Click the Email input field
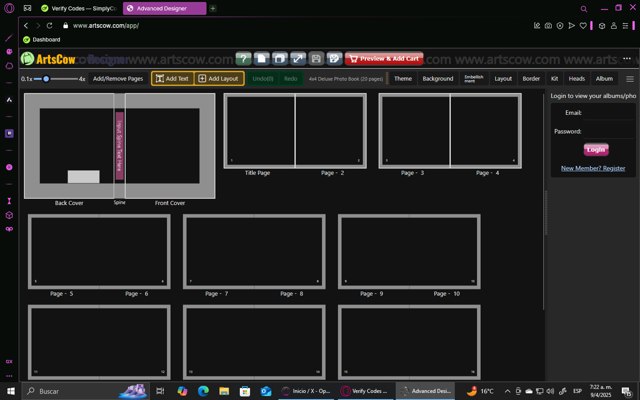This screenshot has height=400, width=640. click(608, 113)
